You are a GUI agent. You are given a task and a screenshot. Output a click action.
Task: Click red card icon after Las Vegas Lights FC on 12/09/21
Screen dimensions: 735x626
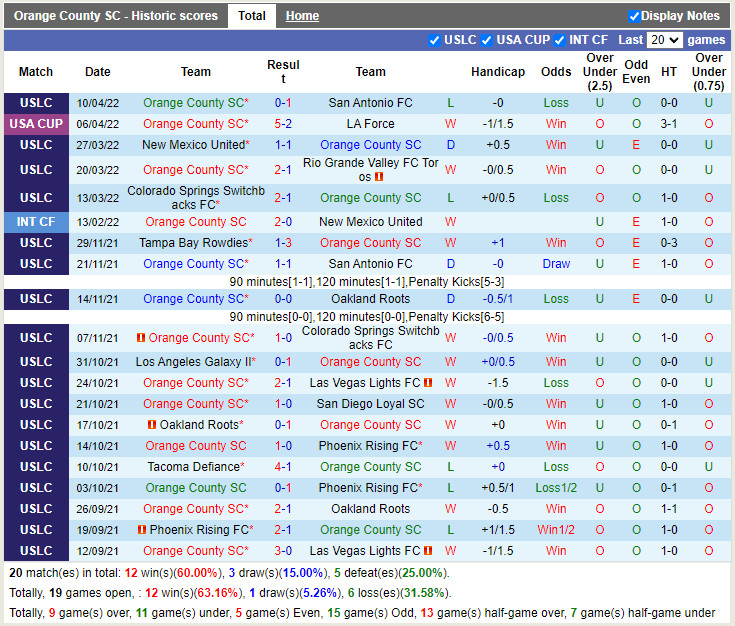coord(428,551)
